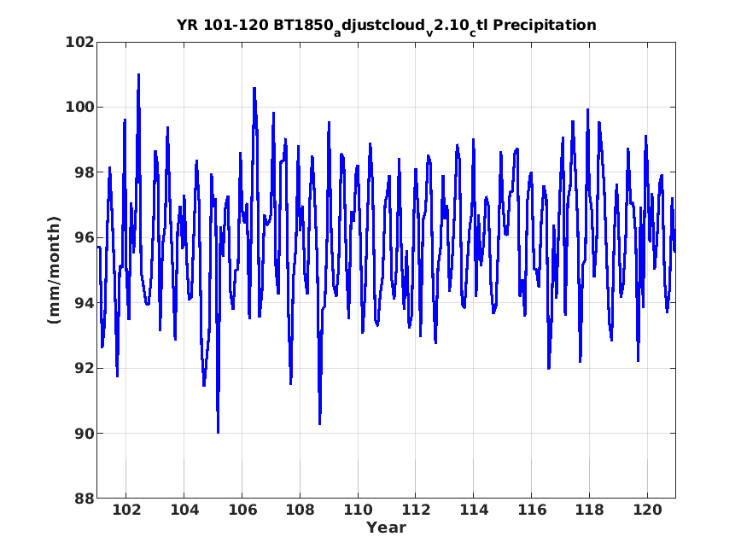Viewport: 747px width, 560px height.
Task: Click x-axis tick label 104
Action: tap(184, 510)
